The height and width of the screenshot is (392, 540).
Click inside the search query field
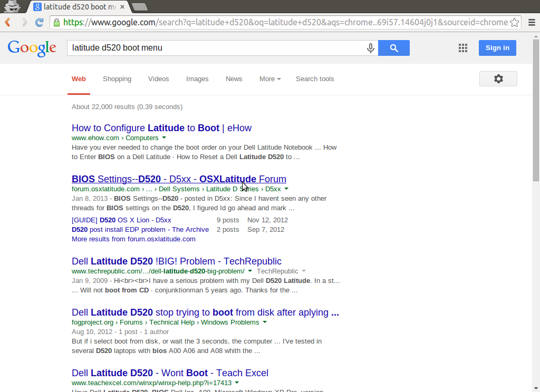tap(211, 48)
